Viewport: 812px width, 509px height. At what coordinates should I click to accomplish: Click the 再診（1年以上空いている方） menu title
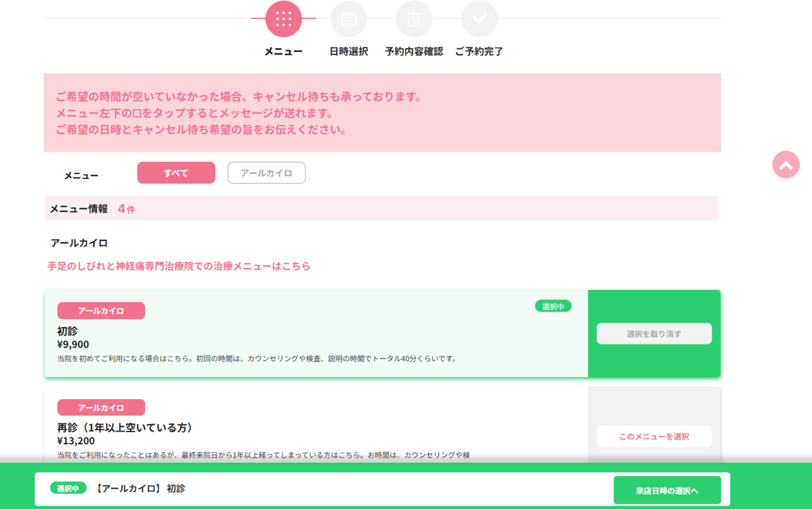[x=125, y=428]
